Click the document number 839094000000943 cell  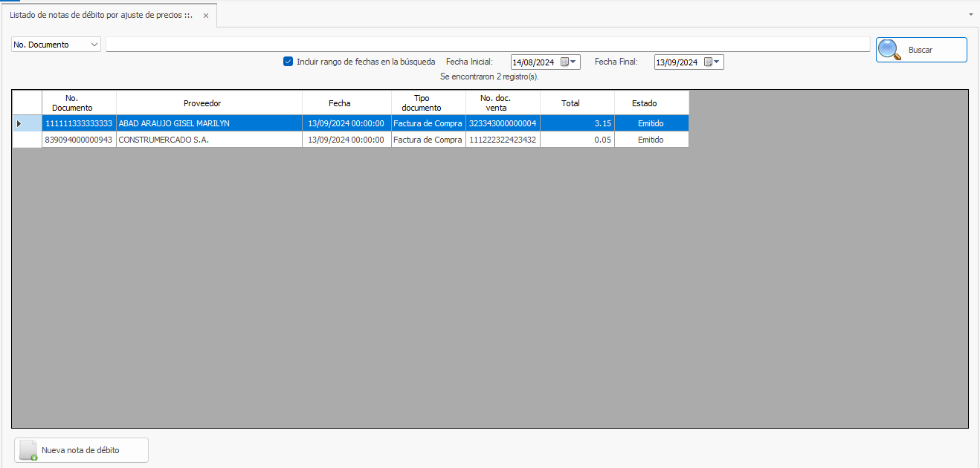pyautogui.click(x=79, y=140)
